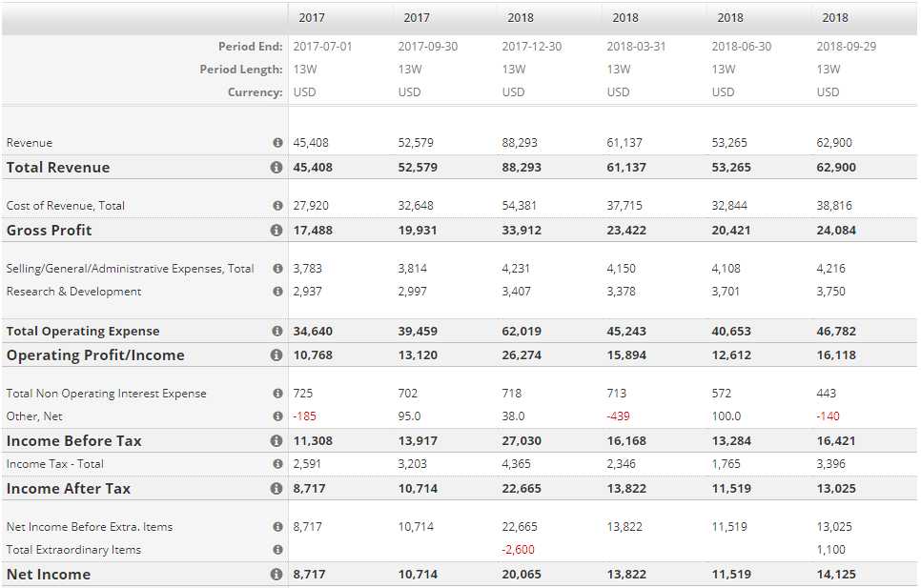The width and height of the screenshot is (921, 588).
Task: Click info icon beside Income Tax - Total
Action: pyautogui.click(x=277, y=464)
